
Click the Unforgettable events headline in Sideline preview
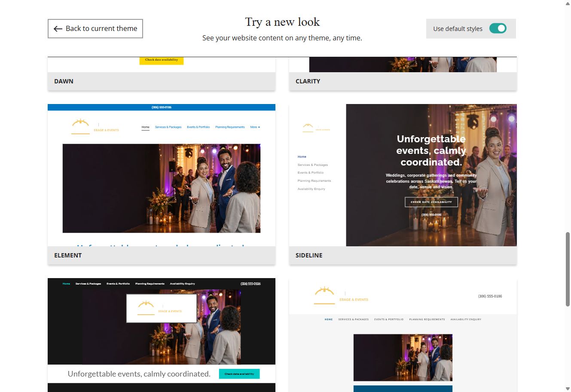pos(431,150)
